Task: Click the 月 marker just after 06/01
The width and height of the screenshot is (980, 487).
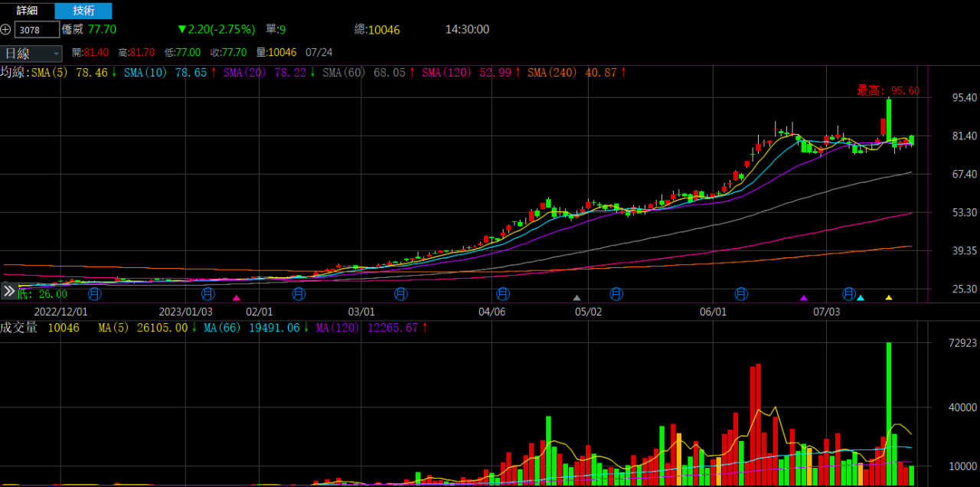Action: (741, 293)
